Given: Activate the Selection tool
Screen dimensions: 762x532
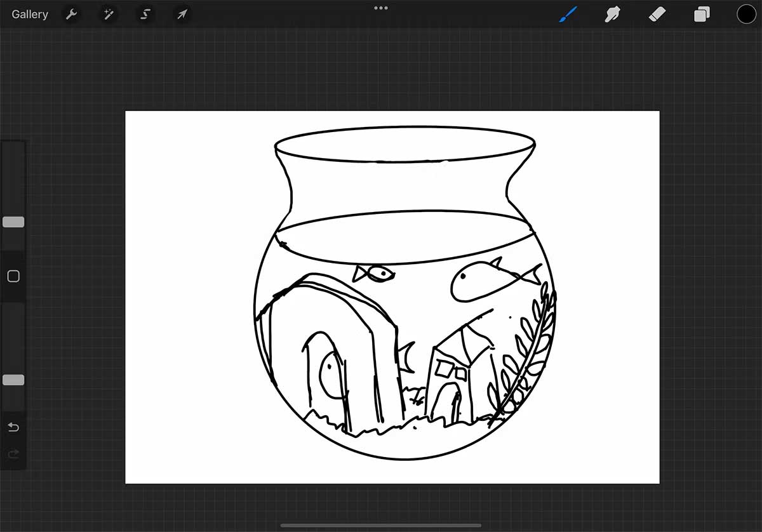Looking at the screenshot, I should 145,14.
